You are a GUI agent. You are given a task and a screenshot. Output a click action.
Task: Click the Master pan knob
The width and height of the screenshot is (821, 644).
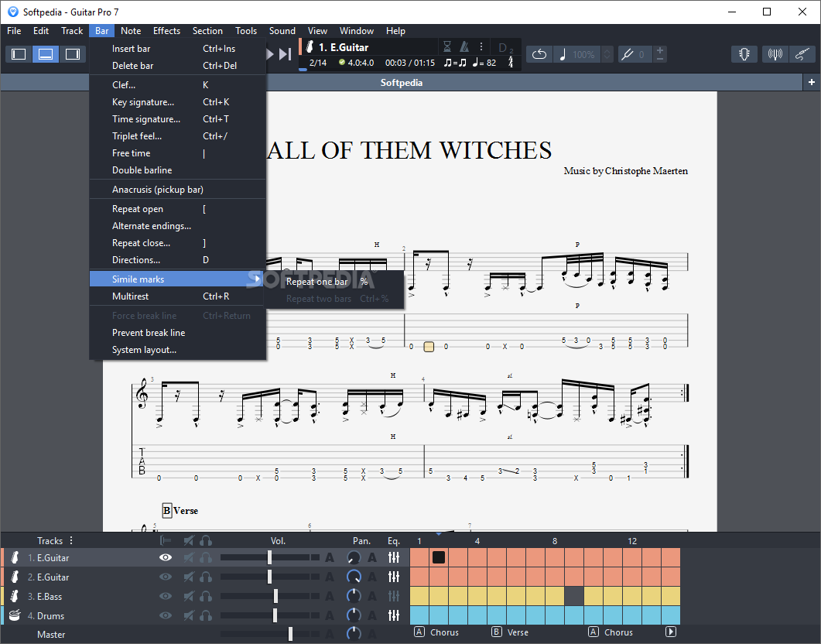pyautogui.click(x=354, y=634)
